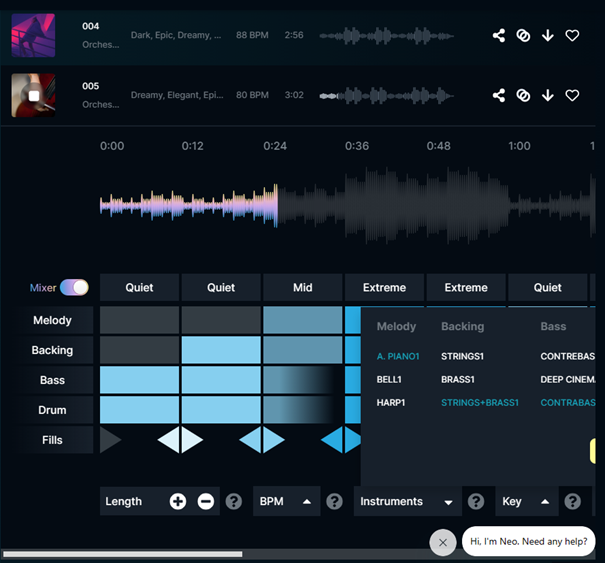Expand the Key dropdown
This screenshot has height=563, width=605.
pos(546,502)
